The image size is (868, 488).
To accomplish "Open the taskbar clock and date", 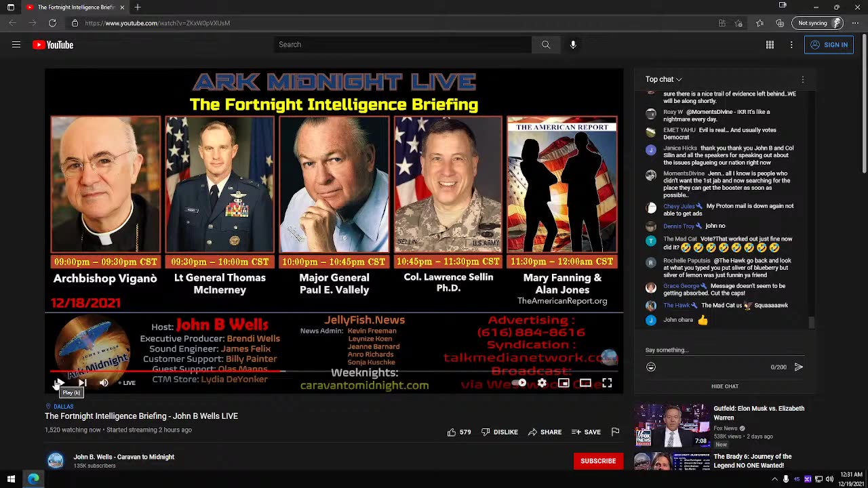I will tap(851, 479).
